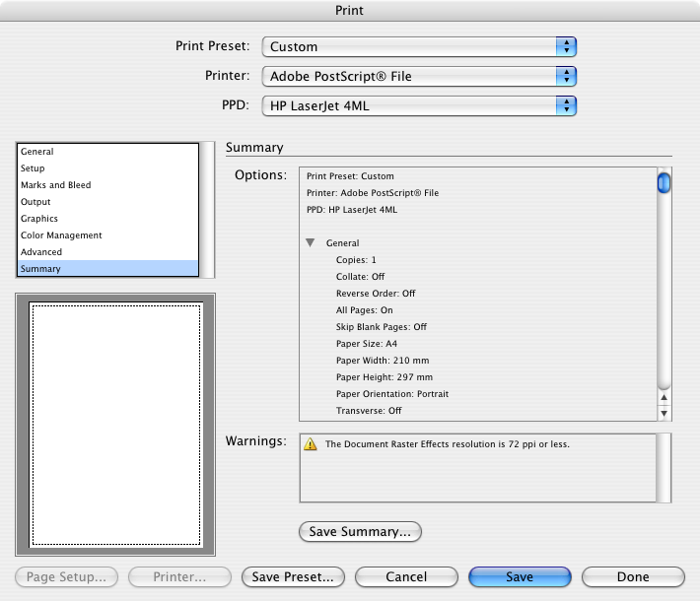Open the Print Preset dropdown
Image resolution: width=700 pixels, height=601 pixels.
coord(418,46)
